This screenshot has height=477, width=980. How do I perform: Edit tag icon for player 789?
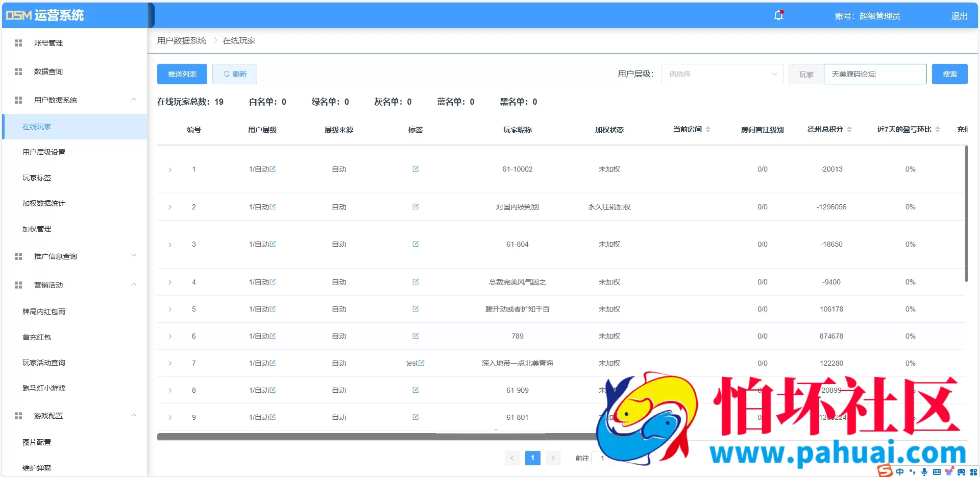(415, 336)
